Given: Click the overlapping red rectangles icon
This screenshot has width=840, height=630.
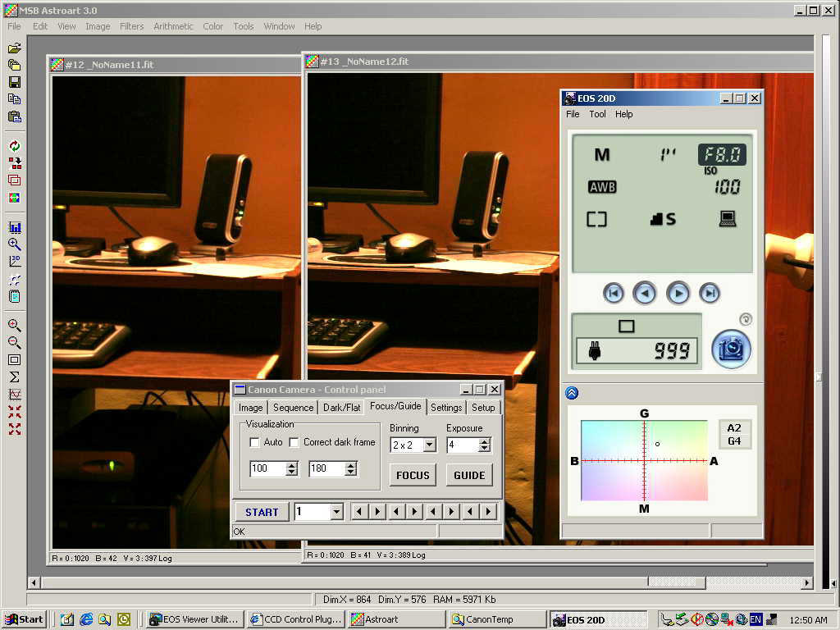Looking at the screenshot, I should [15, 180].
